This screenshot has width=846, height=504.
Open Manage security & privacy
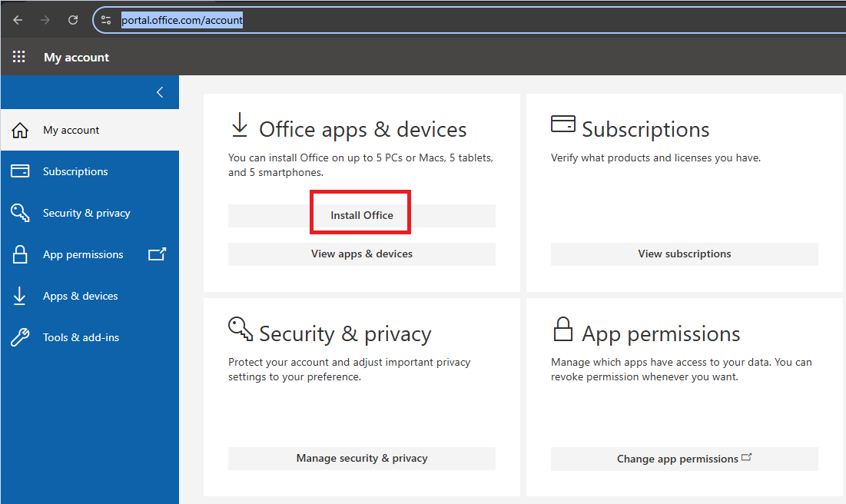coord(361,458)
